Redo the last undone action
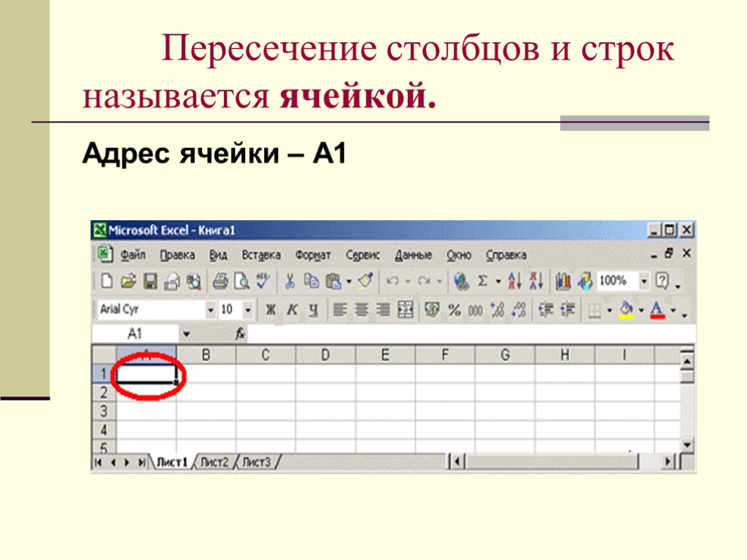The image size is (747, 560). tap(424, 281)
